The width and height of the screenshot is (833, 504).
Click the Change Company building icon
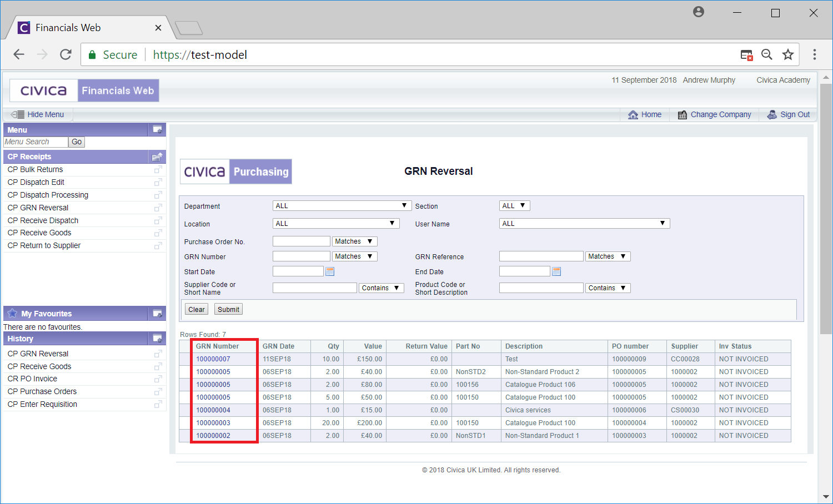point(683,115)
